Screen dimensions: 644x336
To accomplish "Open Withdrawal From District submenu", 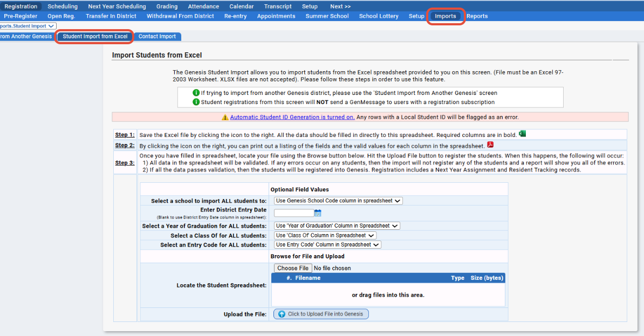I will (x=180, y=16).
